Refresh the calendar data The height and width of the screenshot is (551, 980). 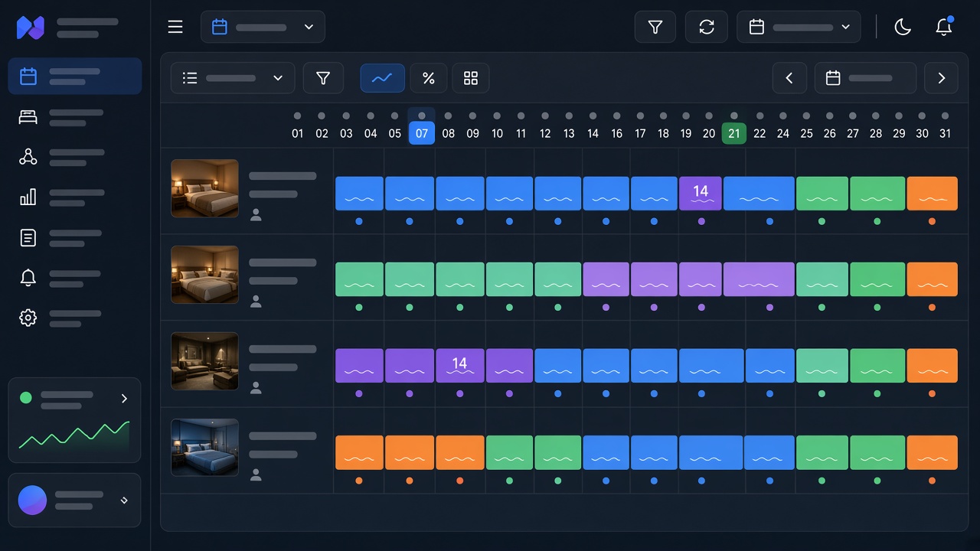[707, 27]
